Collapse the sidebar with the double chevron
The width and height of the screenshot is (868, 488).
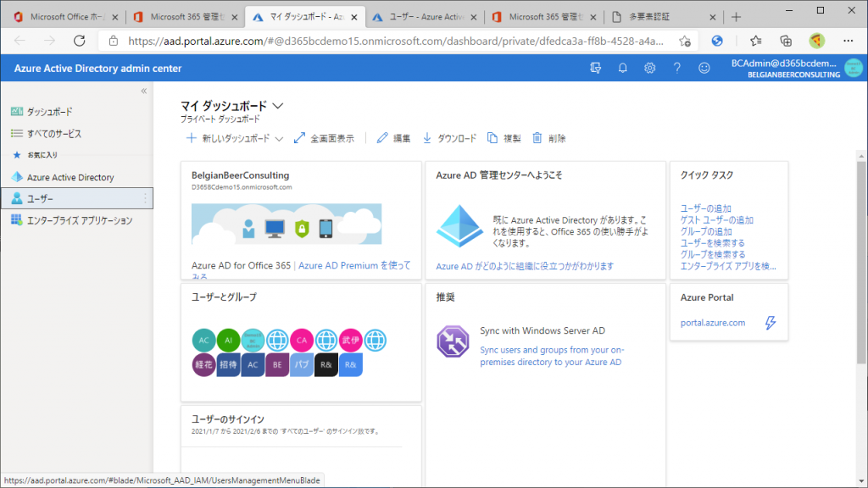144,91
